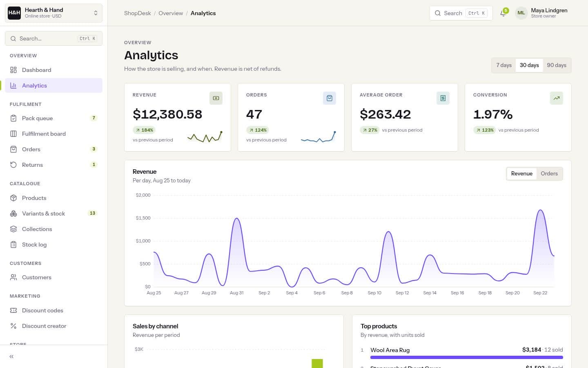This screenshot has width=588, height=368.
Task: Click the H&H store logo
Action: (x=14, y=13)
